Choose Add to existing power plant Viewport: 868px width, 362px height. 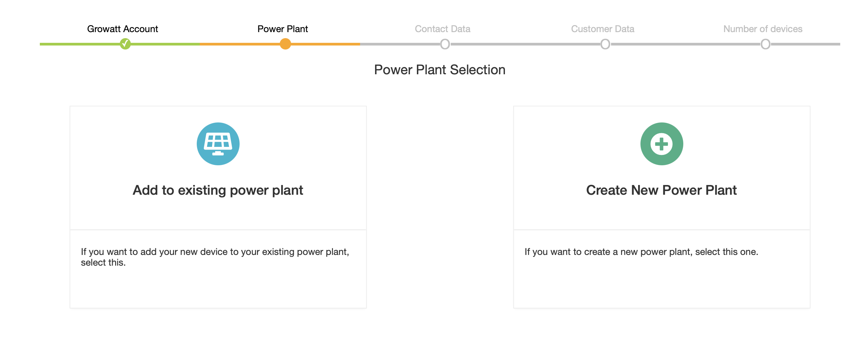[218, 190]
